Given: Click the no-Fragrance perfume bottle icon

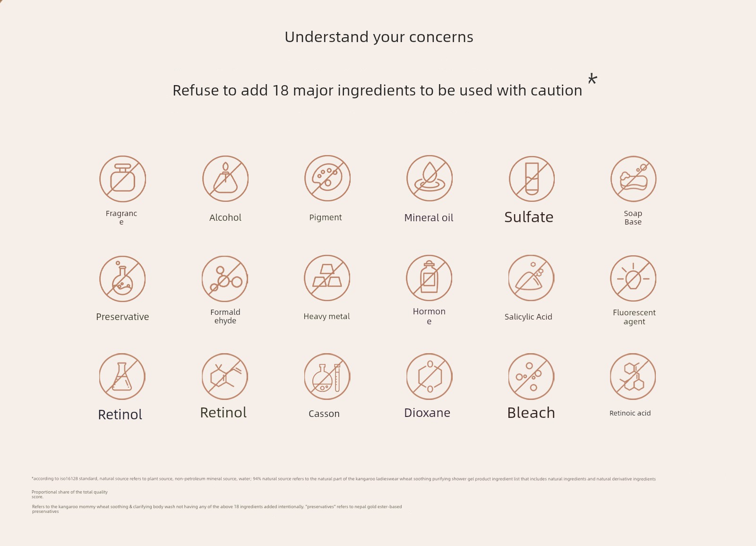Looking at the screenshot, I should click(x=122, y=179).
